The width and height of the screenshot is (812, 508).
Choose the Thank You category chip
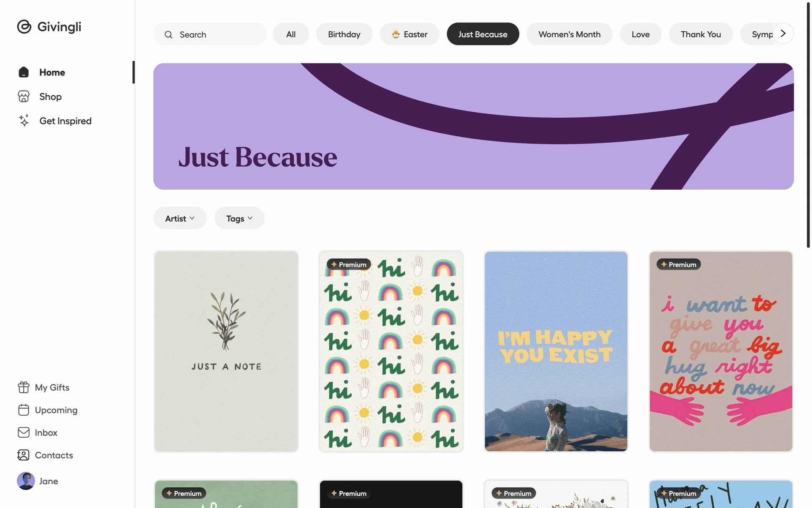pyautogui.click(x=701, y=34)
